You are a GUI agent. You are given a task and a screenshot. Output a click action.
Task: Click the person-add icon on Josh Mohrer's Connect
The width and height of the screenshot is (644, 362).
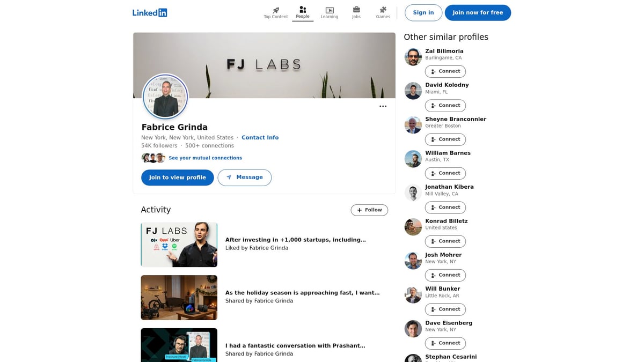pos(435,275)
